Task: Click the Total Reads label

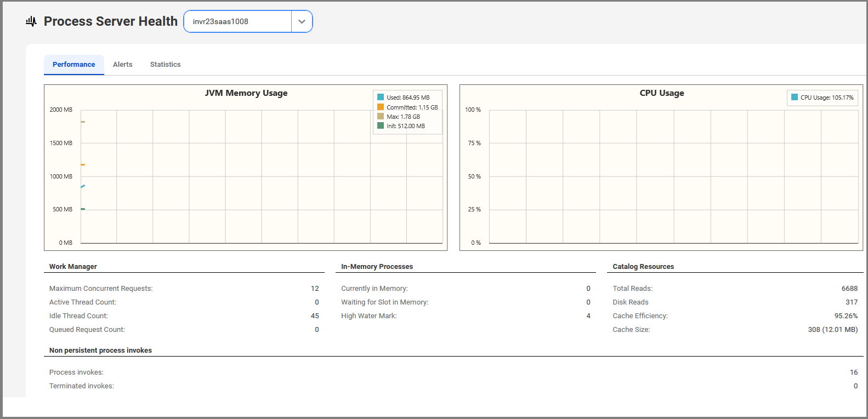Action: [x=633, y=289]
